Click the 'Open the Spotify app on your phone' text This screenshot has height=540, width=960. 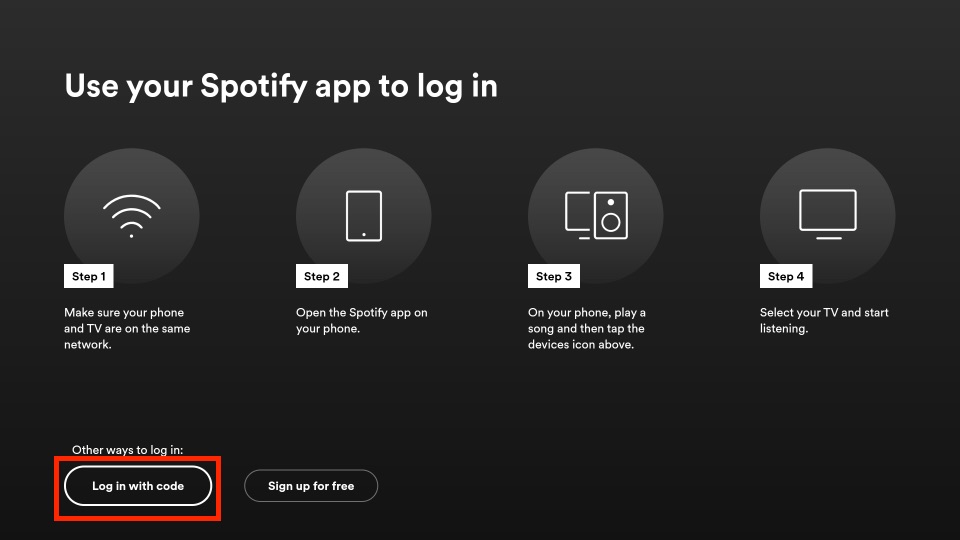362,320
